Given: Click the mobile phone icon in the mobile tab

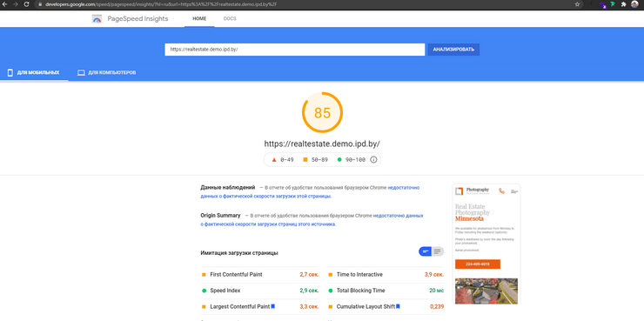Looking at the screenshot, I should click(x=10, y=73).
